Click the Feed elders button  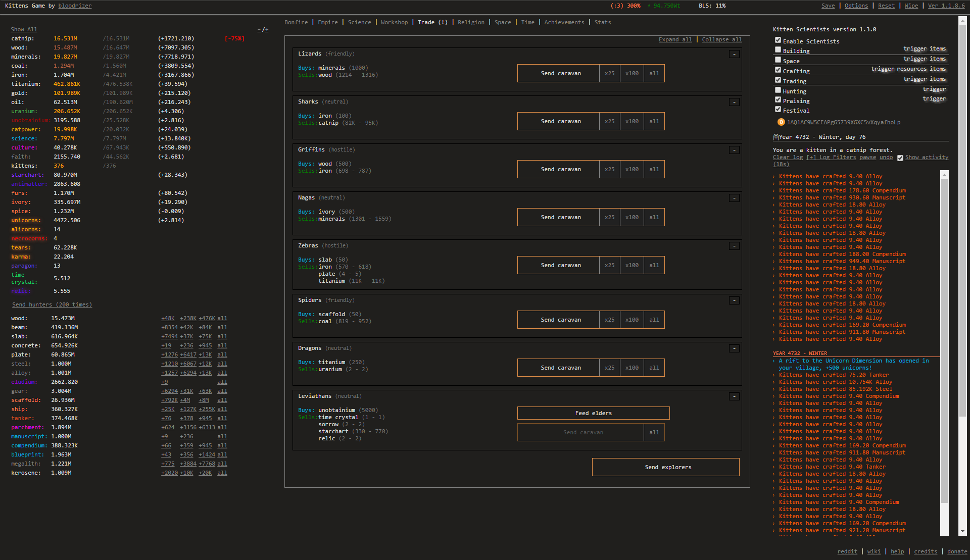click(593, 413)
